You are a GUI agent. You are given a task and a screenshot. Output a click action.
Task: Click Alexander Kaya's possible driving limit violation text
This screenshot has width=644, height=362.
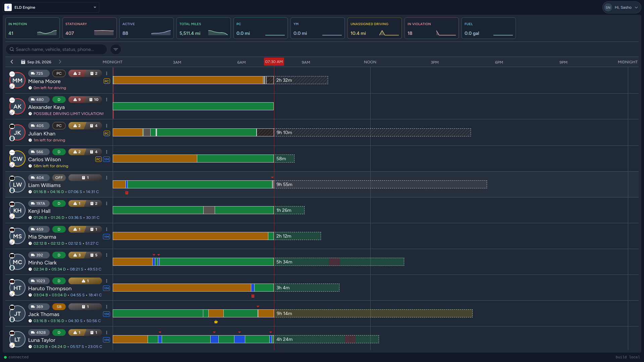[68, 114]
